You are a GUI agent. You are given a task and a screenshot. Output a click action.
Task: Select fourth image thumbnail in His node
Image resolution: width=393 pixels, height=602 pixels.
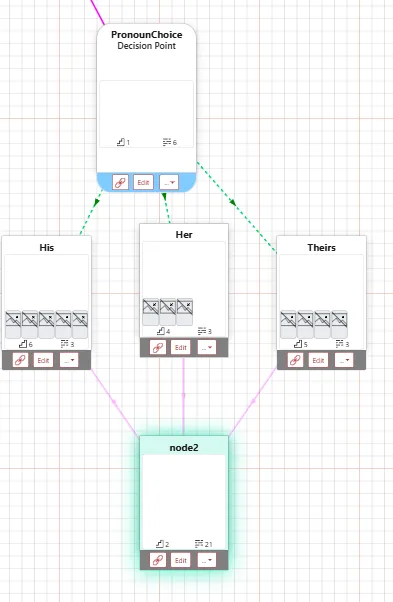click(x=63, y=324)
